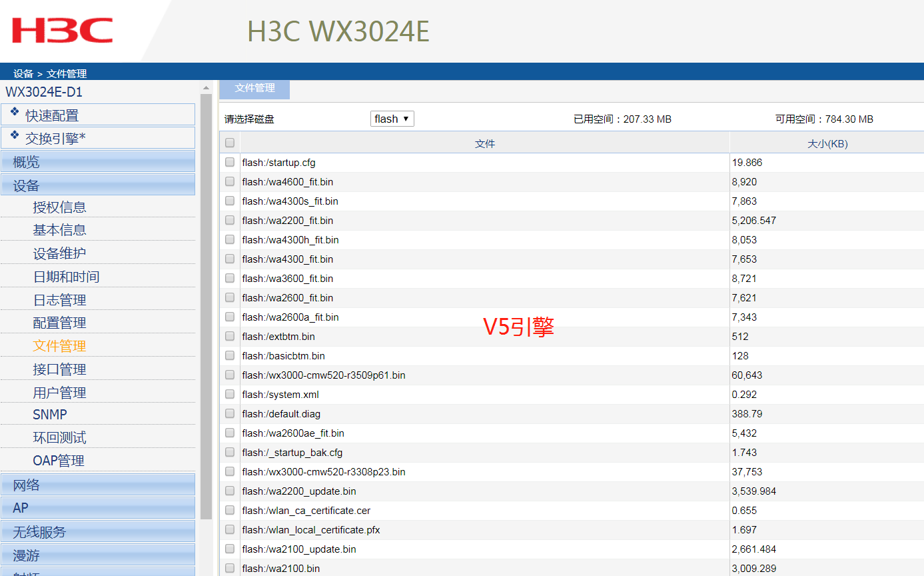Image resolution: width=924 pixels, height=576 pixels.
Task: Navigate to 配置管理 in the sidebar
Action: [x=59, y=323]
